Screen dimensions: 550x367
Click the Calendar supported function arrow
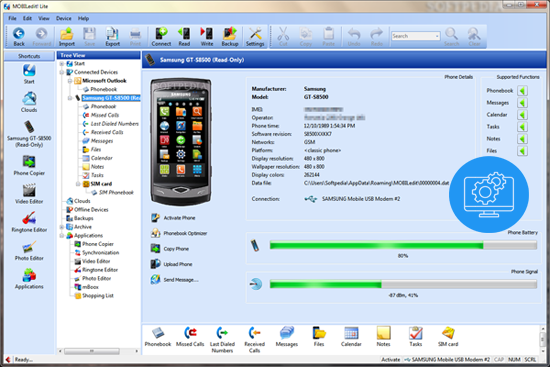522,115
